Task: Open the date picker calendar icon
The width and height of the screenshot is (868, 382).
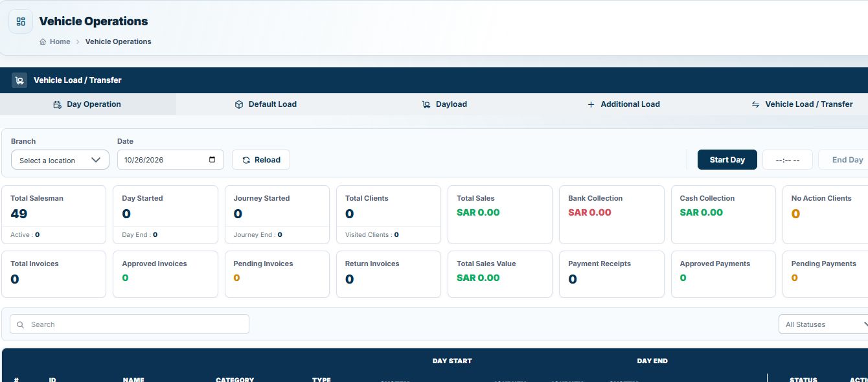Action: [x=212, y=160]
